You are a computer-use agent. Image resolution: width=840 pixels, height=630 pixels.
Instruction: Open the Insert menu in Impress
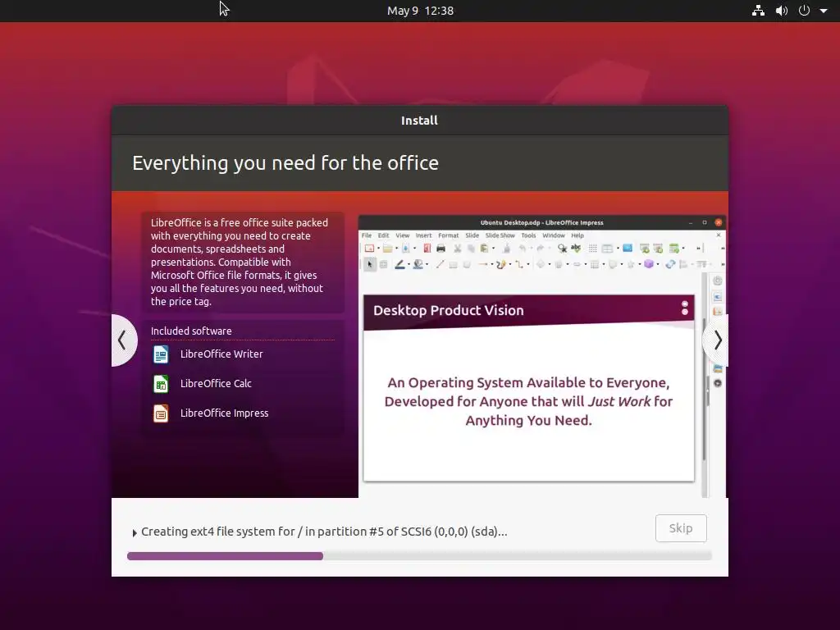click(x=423, y=235)
